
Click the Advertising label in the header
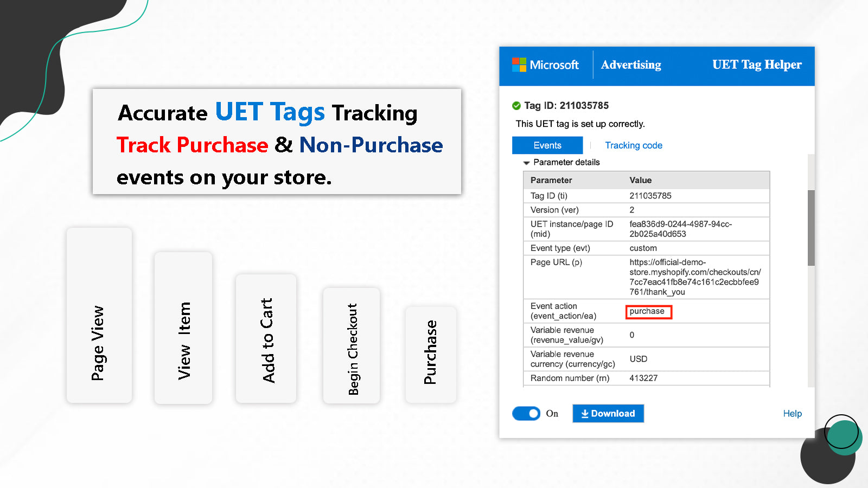[x=631, y=65]
